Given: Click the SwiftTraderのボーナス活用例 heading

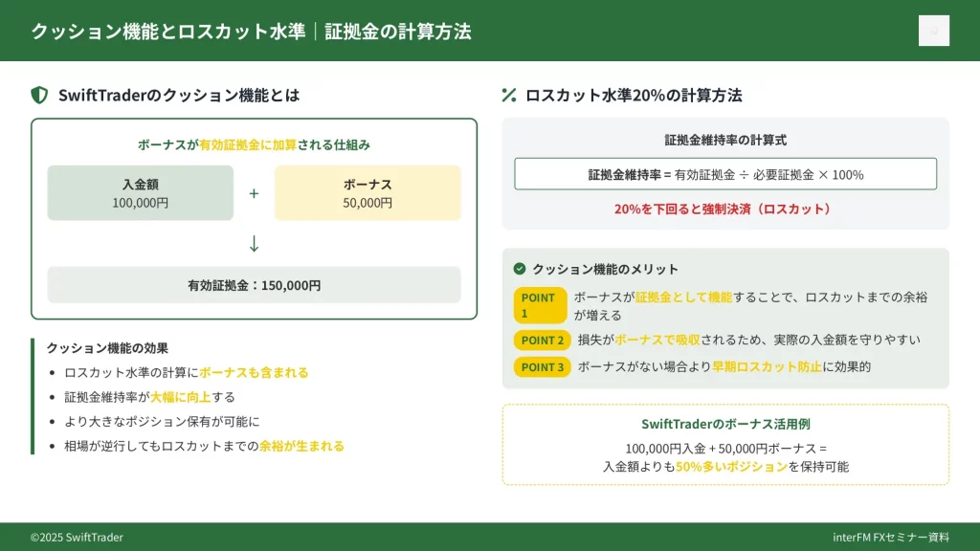Looking at the screenshot, I should coord(725,424).
